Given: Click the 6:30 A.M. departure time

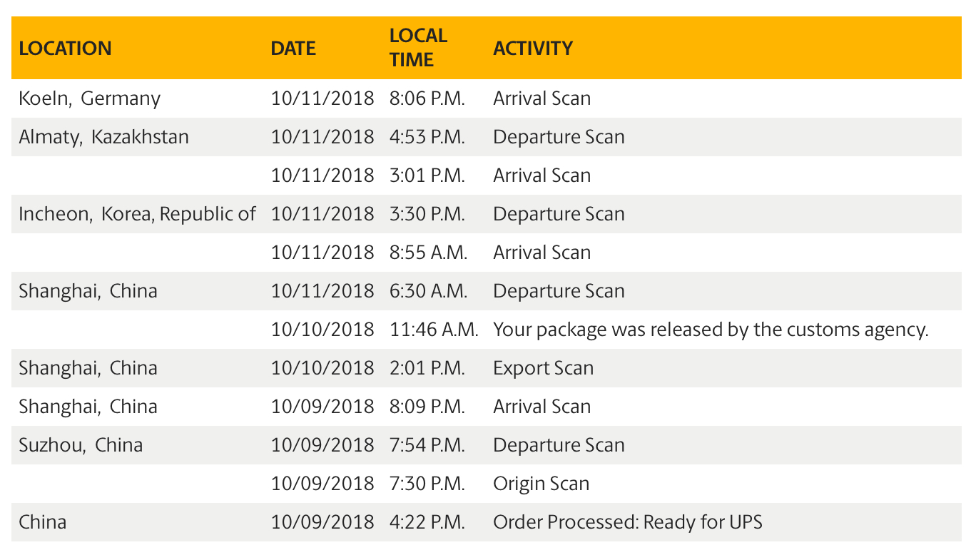Looking at the screenshot, I should pos(428,290).
